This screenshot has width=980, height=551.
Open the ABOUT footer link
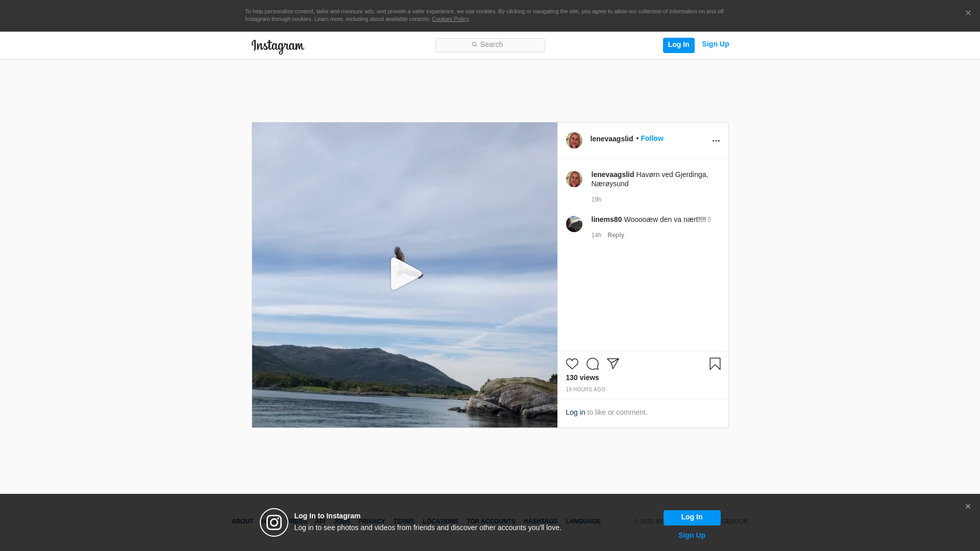[242, 521]
